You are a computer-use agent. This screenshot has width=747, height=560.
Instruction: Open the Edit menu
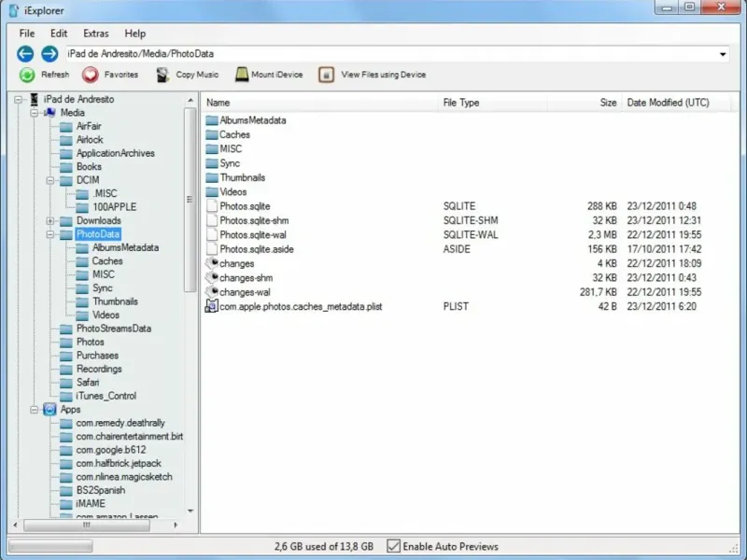59,34
